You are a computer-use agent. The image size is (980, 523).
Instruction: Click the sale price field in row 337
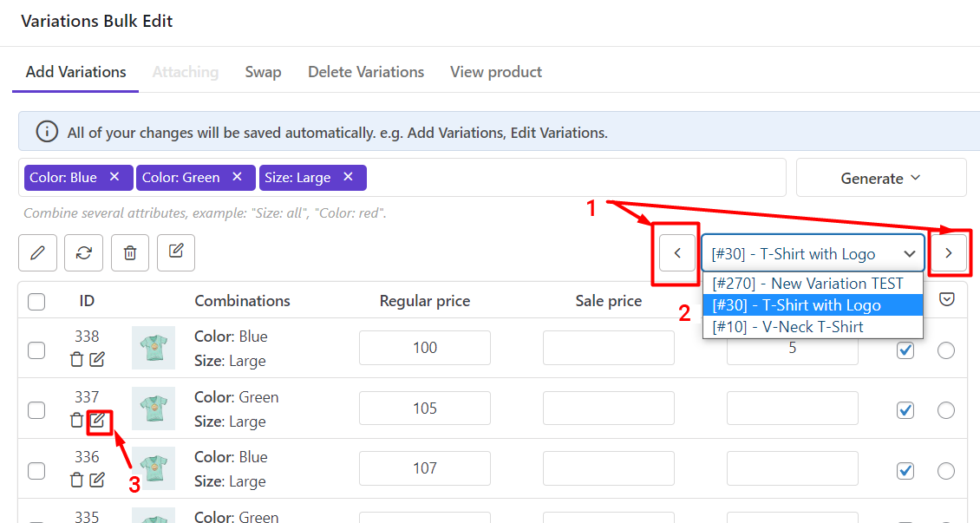(609, 408)
